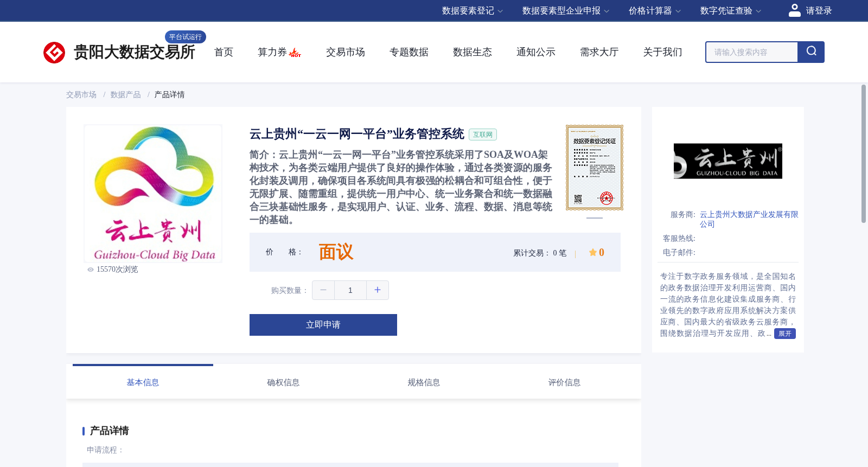Click the HOT flame icon beside 算力券

(x=295, y=53)
